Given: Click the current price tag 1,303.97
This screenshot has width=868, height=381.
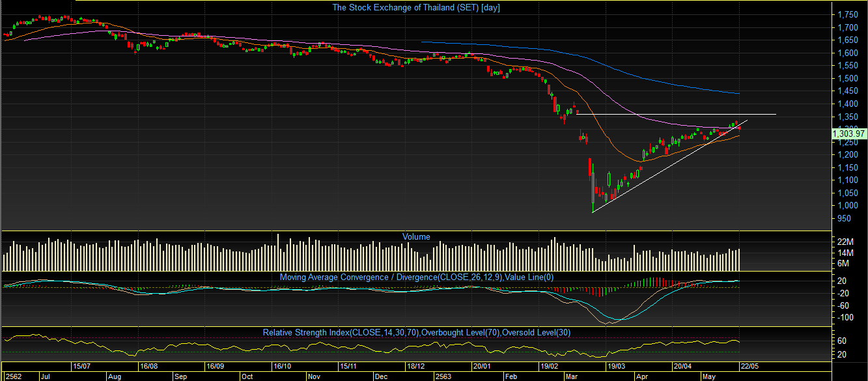Looking at the screenshot, I should 848,134.
